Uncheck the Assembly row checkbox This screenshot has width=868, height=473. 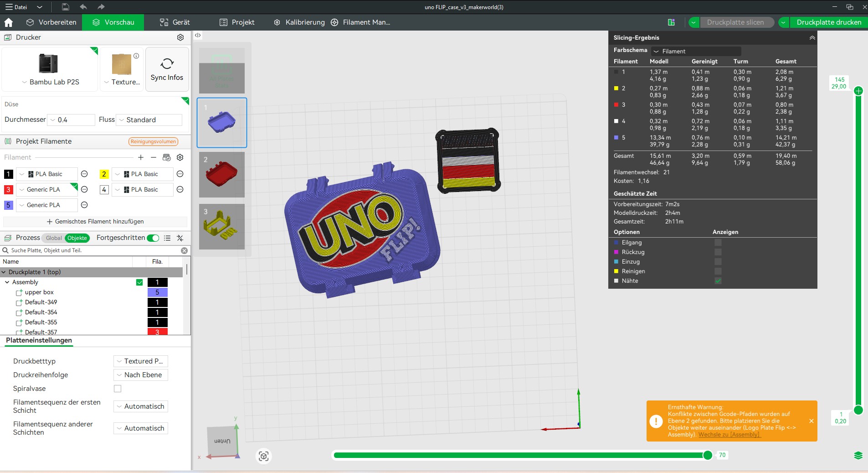click(x=139, y=282)
